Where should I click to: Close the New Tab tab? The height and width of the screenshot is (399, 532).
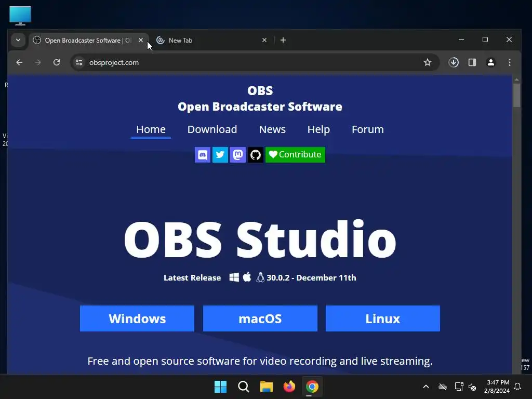point(264,40)
